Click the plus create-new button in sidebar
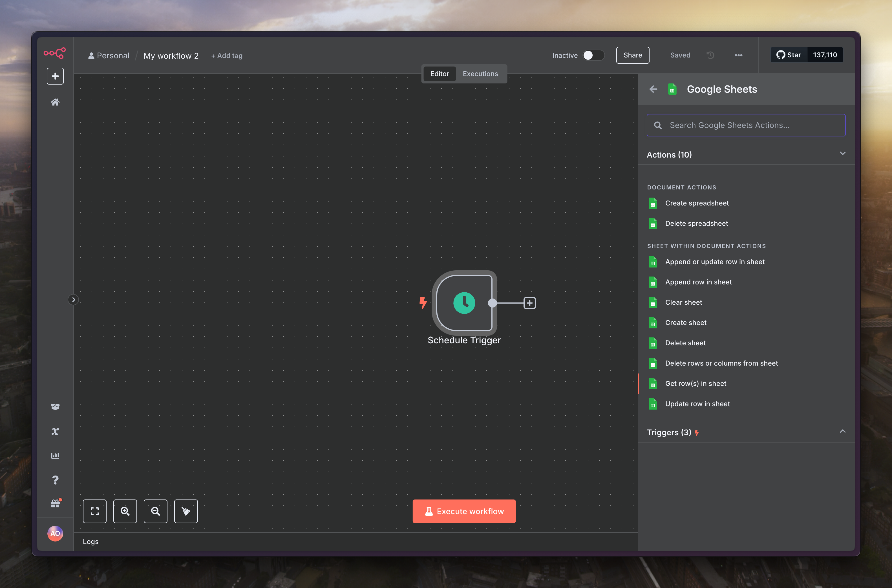The width and height of the screenshot is (892, 588). pos(55,76)
